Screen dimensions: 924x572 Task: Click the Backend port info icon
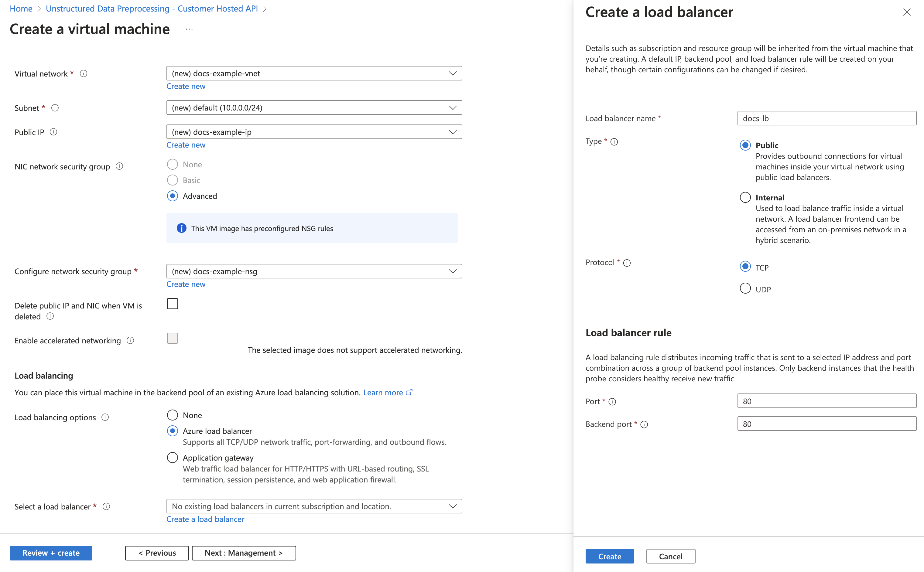click(644, 424)
